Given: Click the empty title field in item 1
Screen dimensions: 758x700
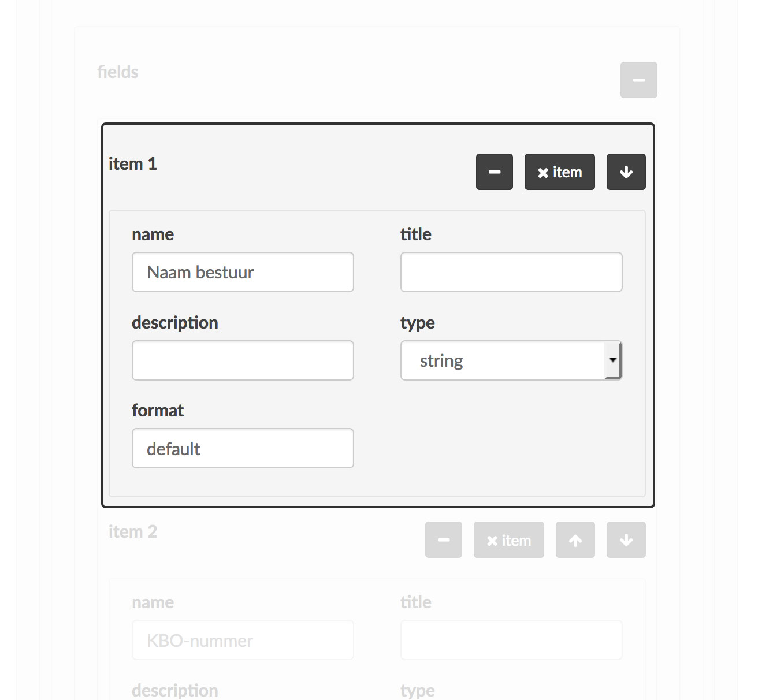Looking at the screenshot, I should pos(511,272).
